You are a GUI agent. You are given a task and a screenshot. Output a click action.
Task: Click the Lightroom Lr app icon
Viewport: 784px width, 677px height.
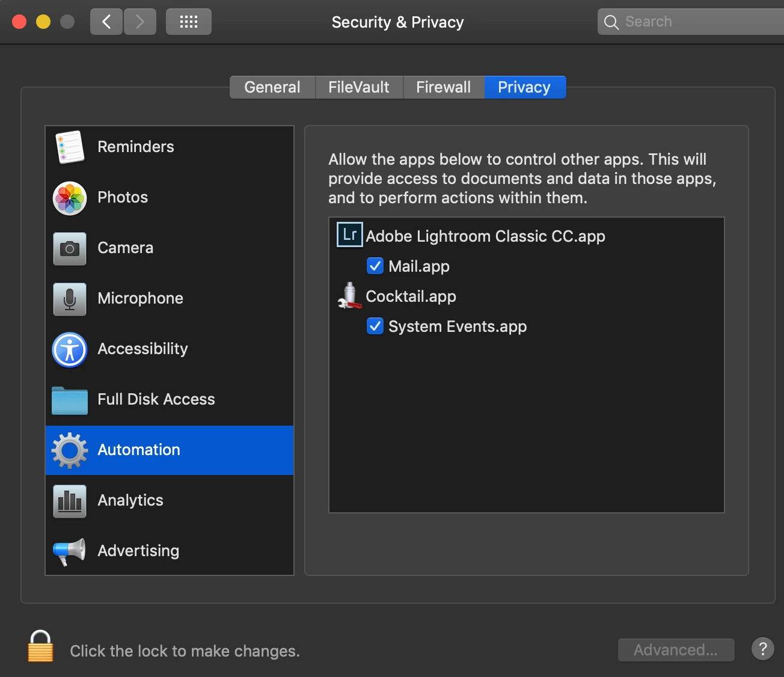(x=350, y=234)
